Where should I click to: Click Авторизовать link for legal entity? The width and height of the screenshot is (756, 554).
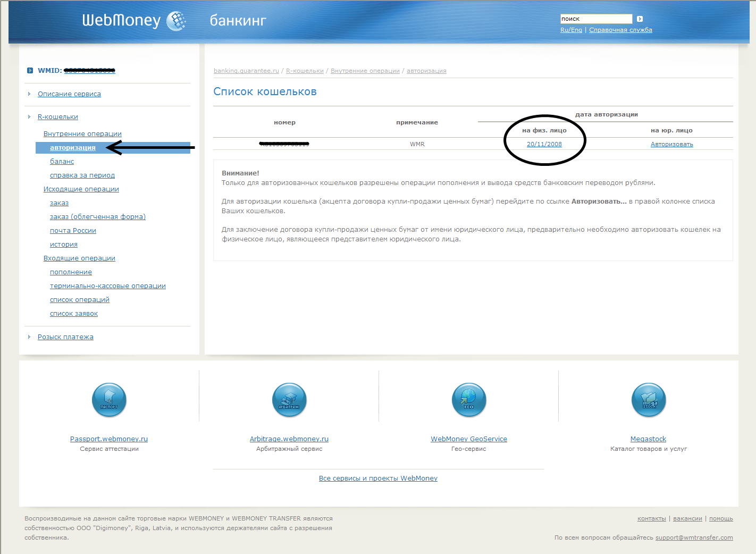(x=672, y=144)
